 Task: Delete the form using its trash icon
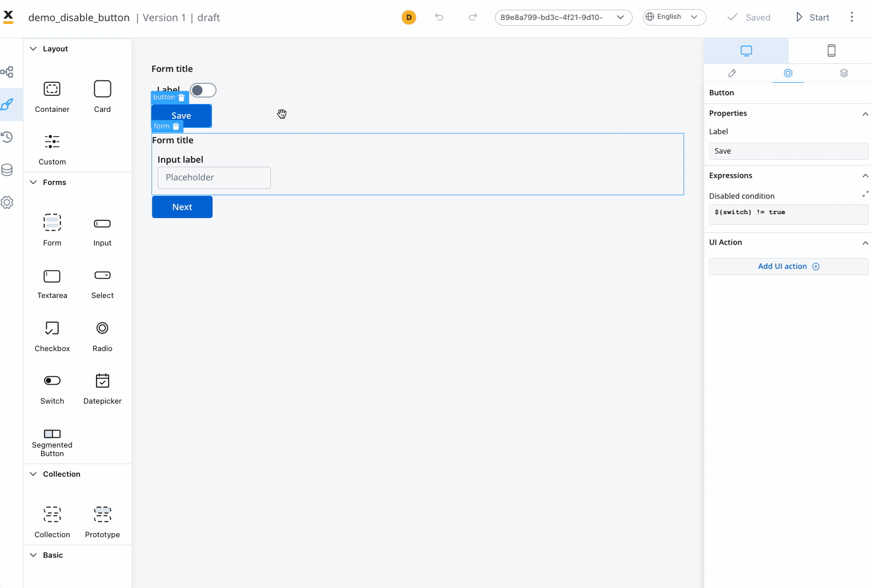pos(176,126)
